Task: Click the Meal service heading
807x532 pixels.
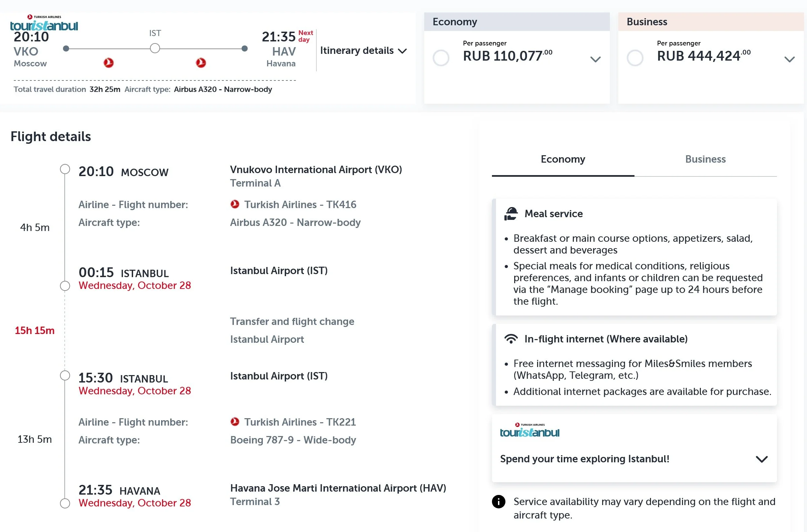Action: [553, 214]
